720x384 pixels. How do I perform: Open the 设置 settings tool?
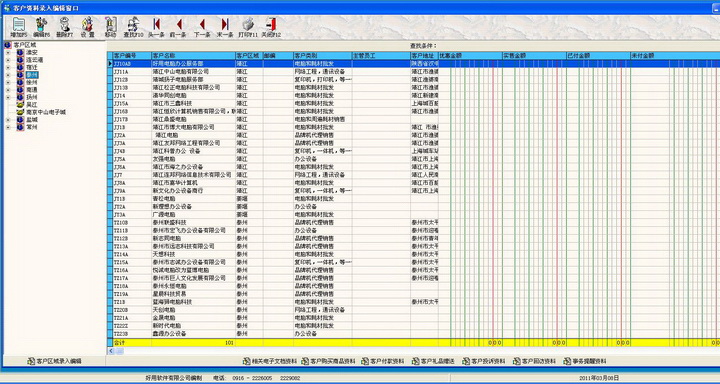(87, 27)
